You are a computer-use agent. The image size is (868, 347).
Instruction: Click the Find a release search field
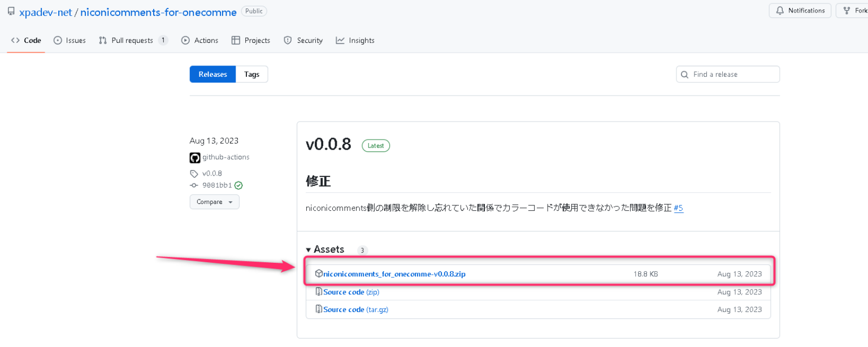(x=728, y=74)
